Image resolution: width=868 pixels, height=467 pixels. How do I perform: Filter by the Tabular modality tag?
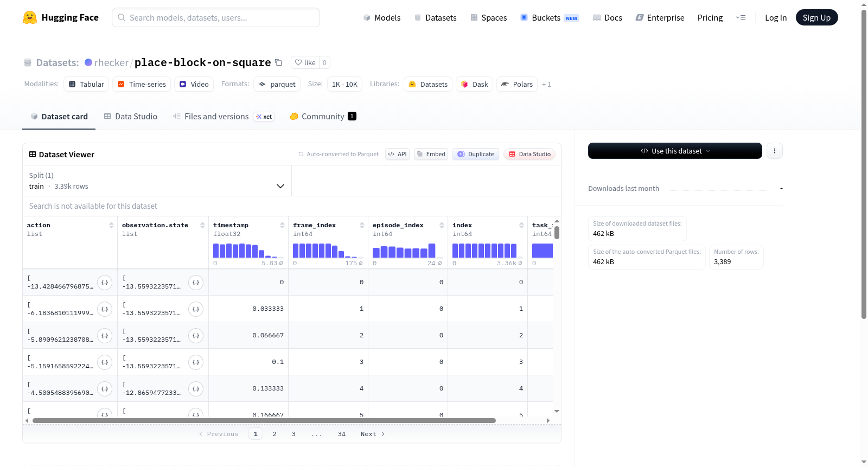click(x=86, y=84)
